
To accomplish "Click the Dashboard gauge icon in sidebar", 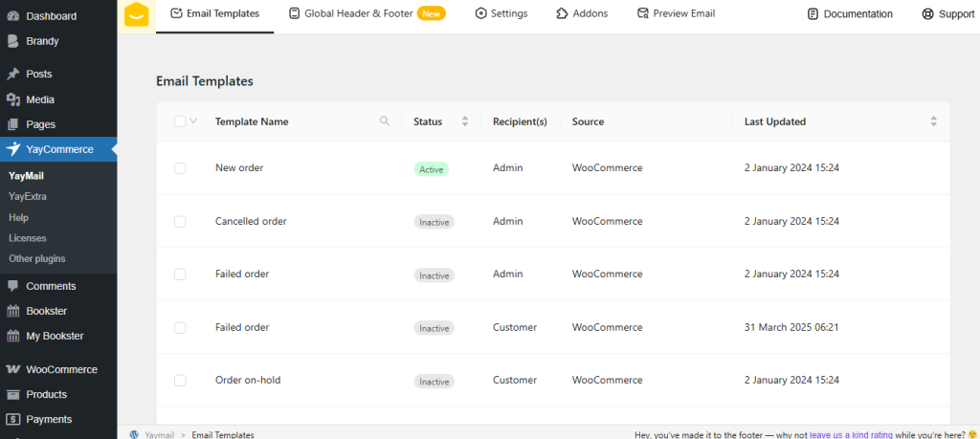I will pos(12,16).
